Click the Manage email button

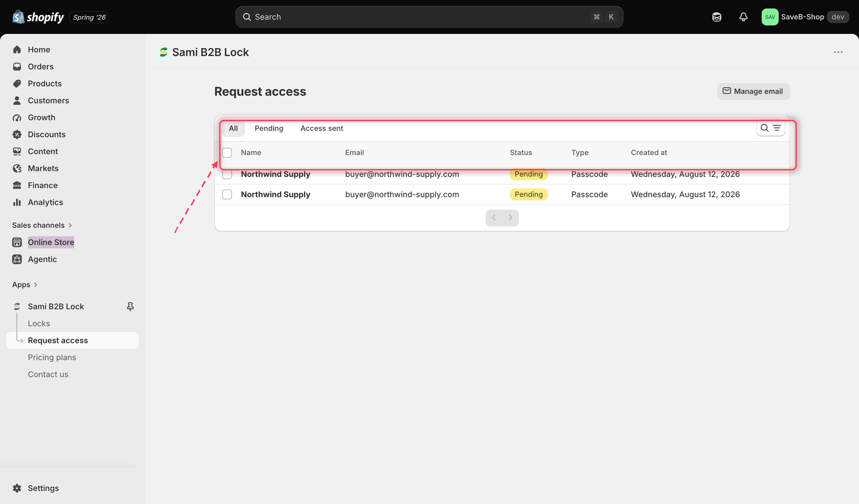tap(753, 91)
